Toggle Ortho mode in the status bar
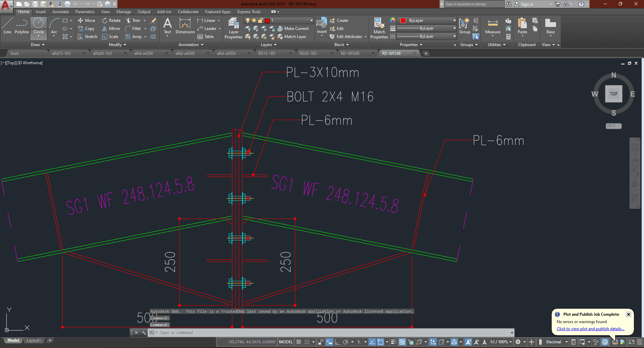 pyautogui.click(x=337, y=342)
